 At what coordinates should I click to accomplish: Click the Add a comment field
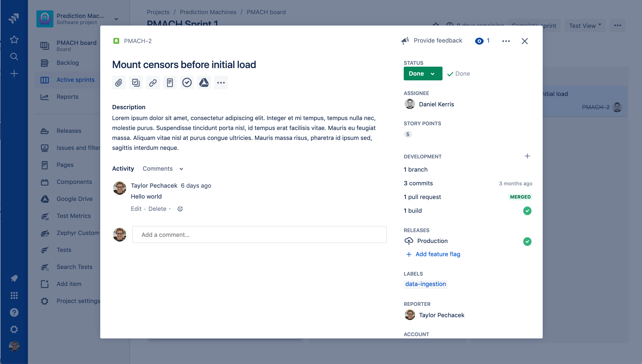pyautogui.click(x=259, y=235)
